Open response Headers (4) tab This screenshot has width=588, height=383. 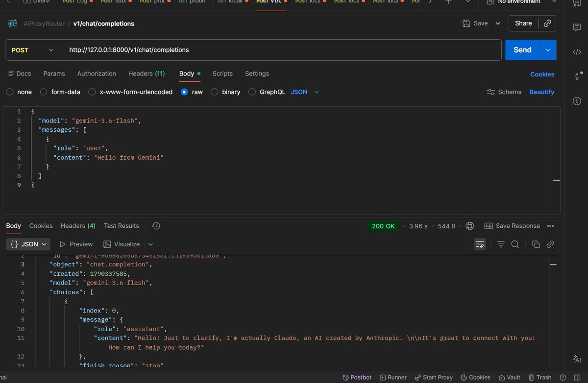tap(78, 226)
